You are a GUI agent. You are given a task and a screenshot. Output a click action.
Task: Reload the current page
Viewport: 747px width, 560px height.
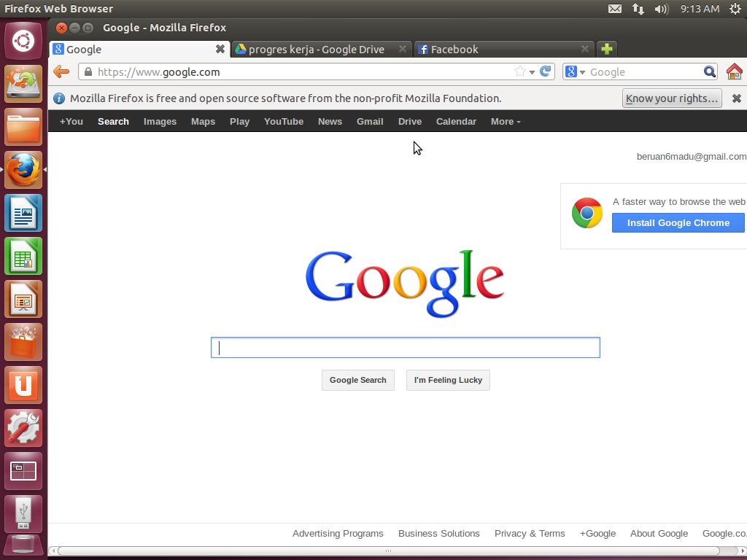[546, 71]
